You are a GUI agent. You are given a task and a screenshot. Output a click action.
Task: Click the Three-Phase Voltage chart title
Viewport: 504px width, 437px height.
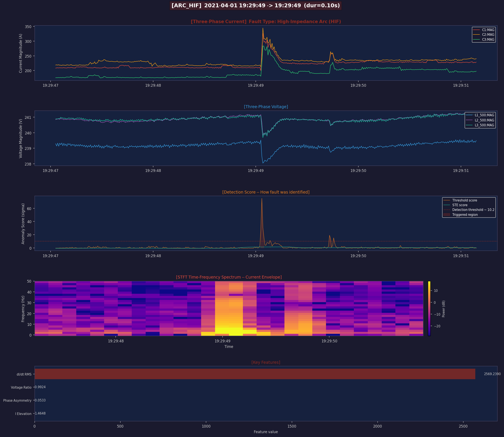[x=266, y=107]
